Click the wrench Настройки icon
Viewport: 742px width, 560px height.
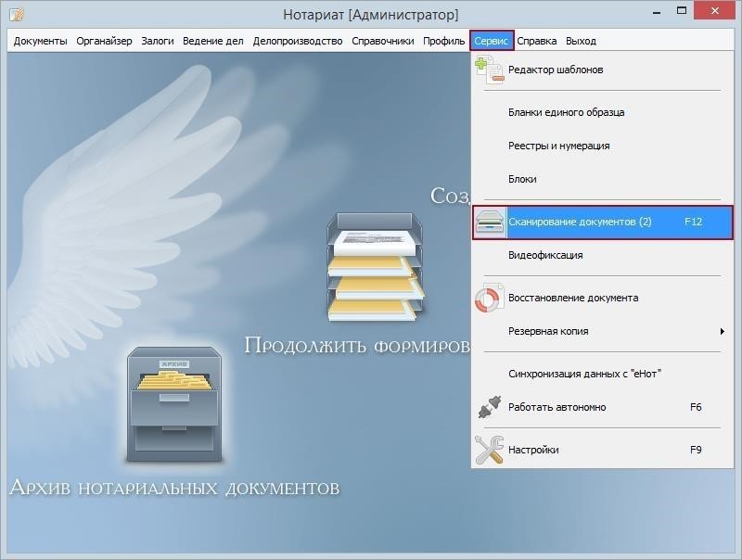(490, 450)
